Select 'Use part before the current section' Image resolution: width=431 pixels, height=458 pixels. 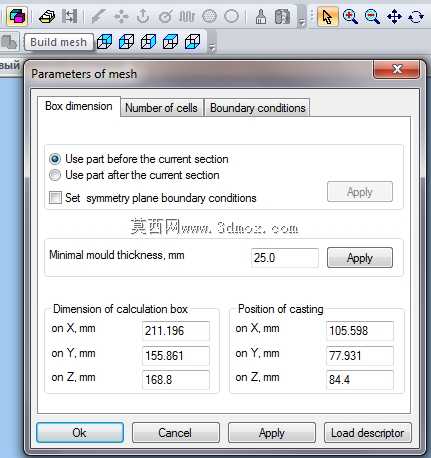(x=139, y=159)
